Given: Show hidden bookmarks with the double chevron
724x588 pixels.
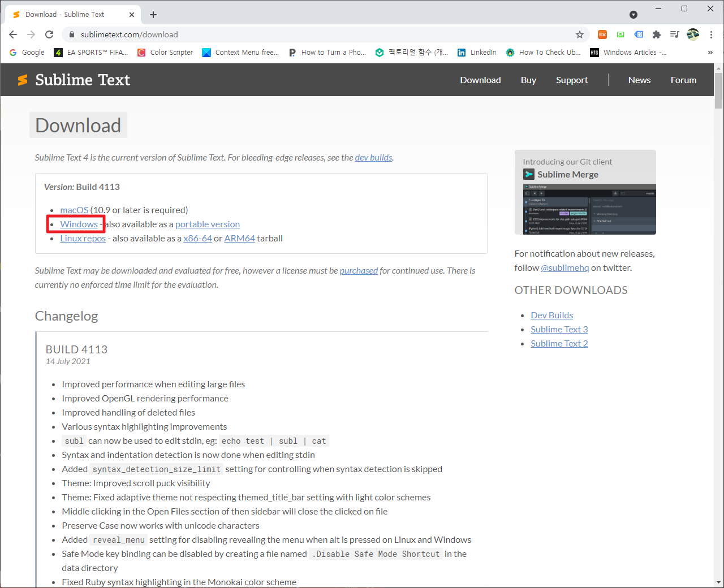Looking at the screenshot, I should [x=710, y=53].
